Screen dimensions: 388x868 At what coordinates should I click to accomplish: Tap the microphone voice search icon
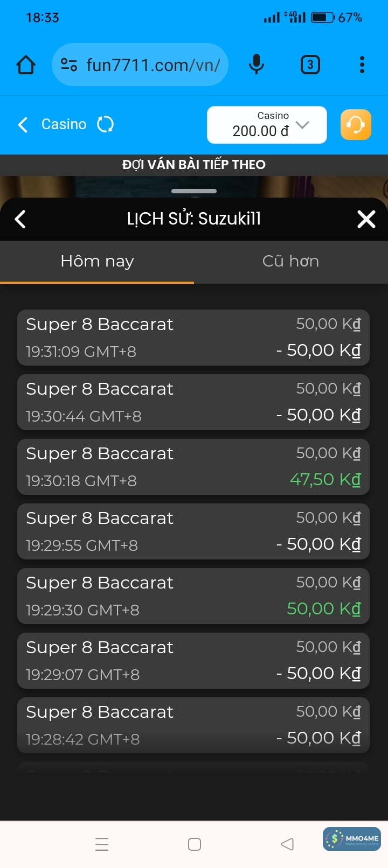pyautogui.click(x=257, y=65)
